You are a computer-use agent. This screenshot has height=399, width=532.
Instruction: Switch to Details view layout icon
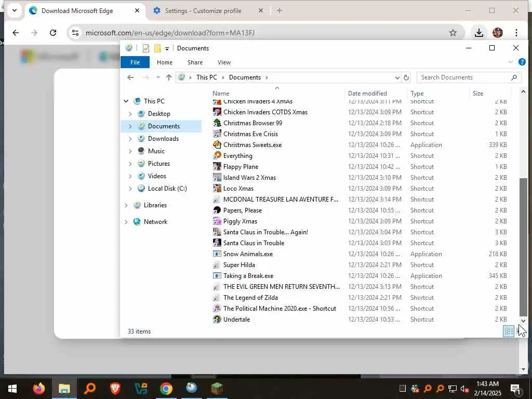tap(508, 331)
